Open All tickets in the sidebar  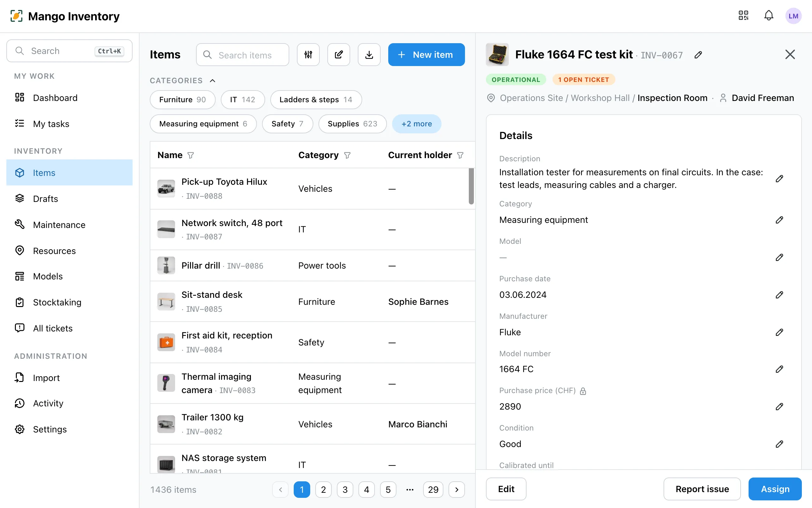pyautogui.click(x=69, y=328)
